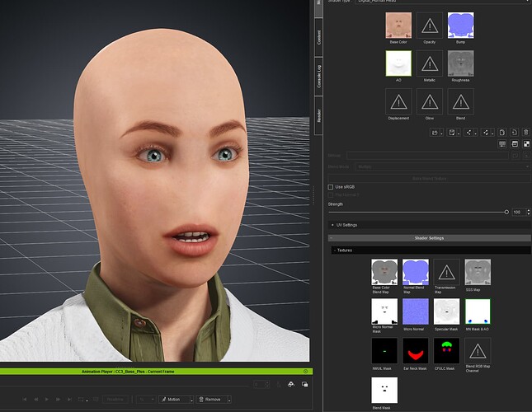The width and height of the screenshot is (532, 412).
Task: Switch to the Content side tab
Action: 318,37
